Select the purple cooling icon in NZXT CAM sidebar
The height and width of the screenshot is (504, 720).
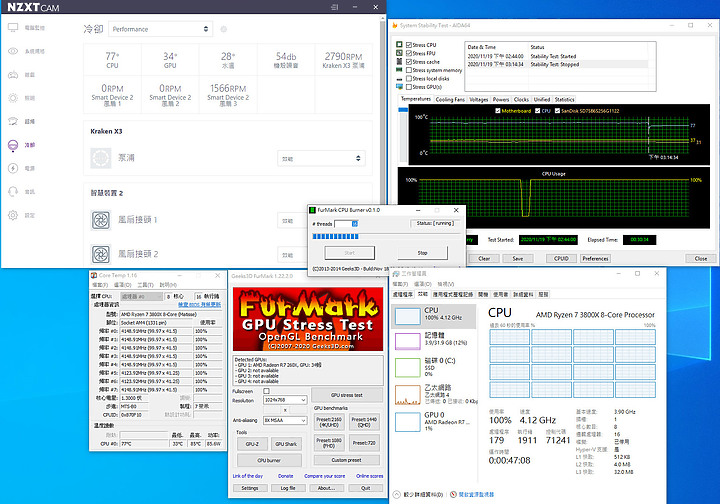[x=13, y=145]
